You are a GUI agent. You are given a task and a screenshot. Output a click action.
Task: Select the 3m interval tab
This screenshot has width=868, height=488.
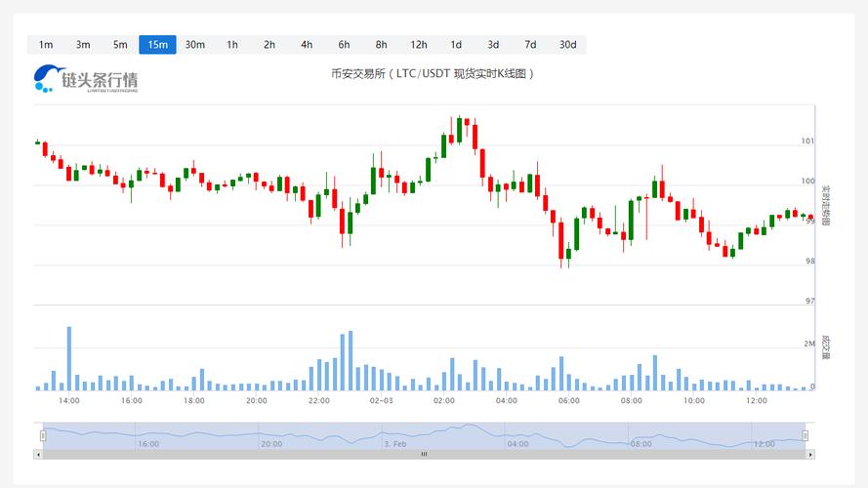click(83, 44)
